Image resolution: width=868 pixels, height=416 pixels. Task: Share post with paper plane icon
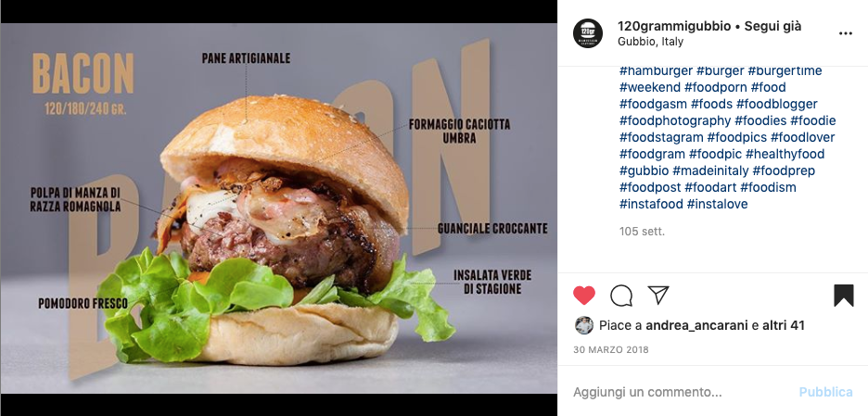point(658,295)
